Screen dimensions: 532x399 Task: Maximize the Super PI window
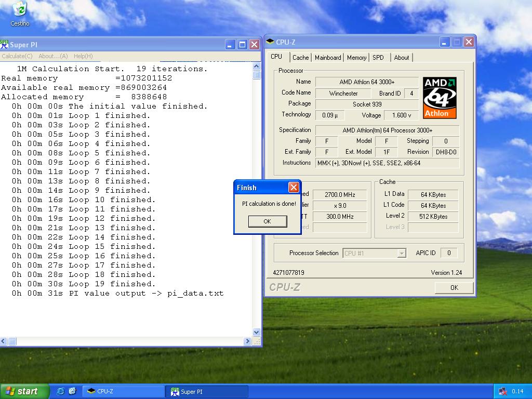(x=242, y=45)
